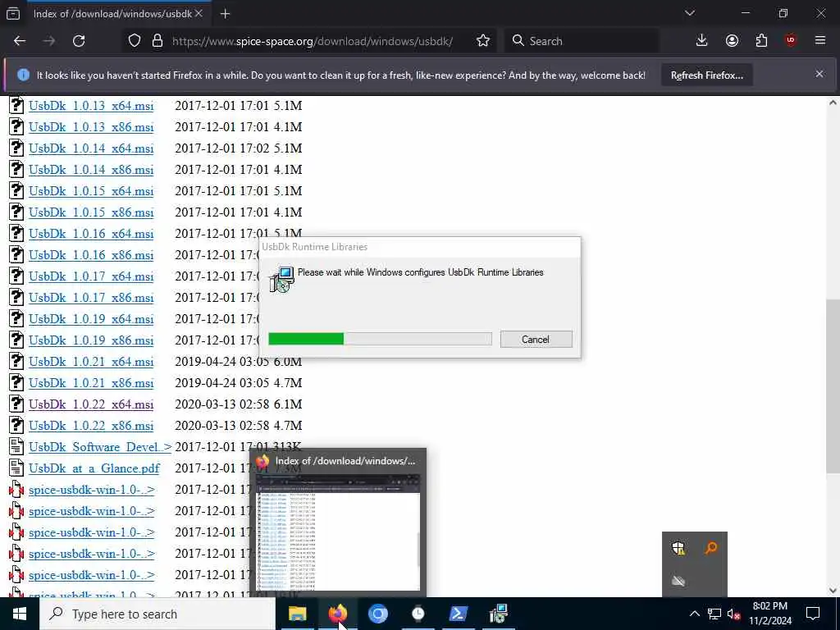This screenshot has width=840, height=630.
Task: Click the cloud sync tray icon
Action: pyautogui.click(x=678, y=581)
